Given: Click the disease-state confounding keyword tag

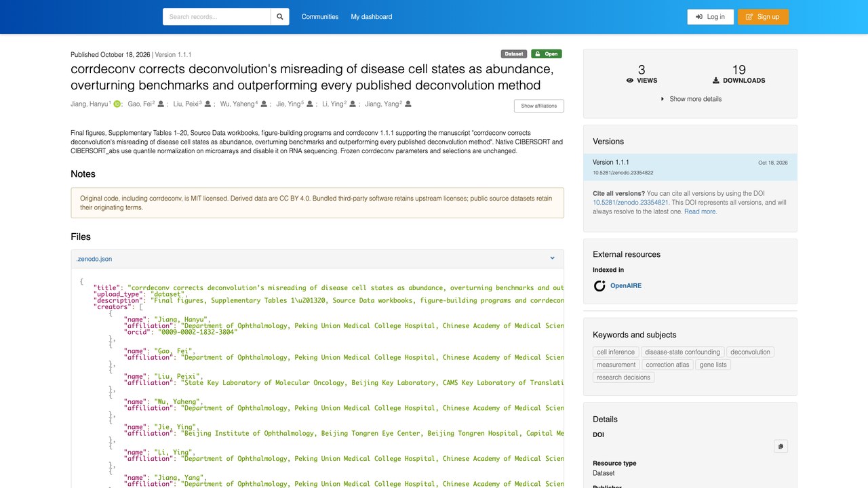Looking at the screenshot, I should tap(682, 352).
